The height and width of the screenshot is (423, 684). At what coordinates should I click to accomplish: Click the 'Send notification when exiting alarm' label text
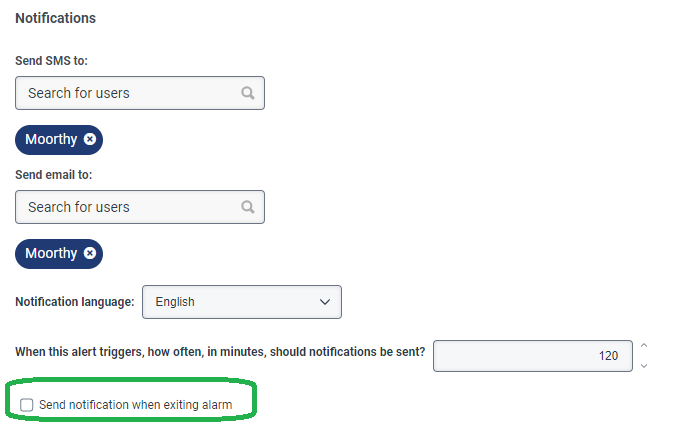pos(135,404)
